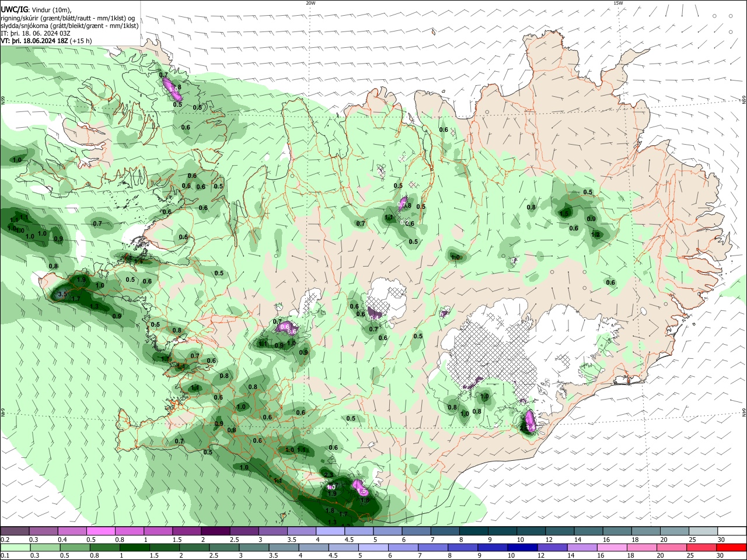
Task: Pick lavender snow swatch between 4 and 4.5
Action: pyautogui.click(x=329, y=531)
